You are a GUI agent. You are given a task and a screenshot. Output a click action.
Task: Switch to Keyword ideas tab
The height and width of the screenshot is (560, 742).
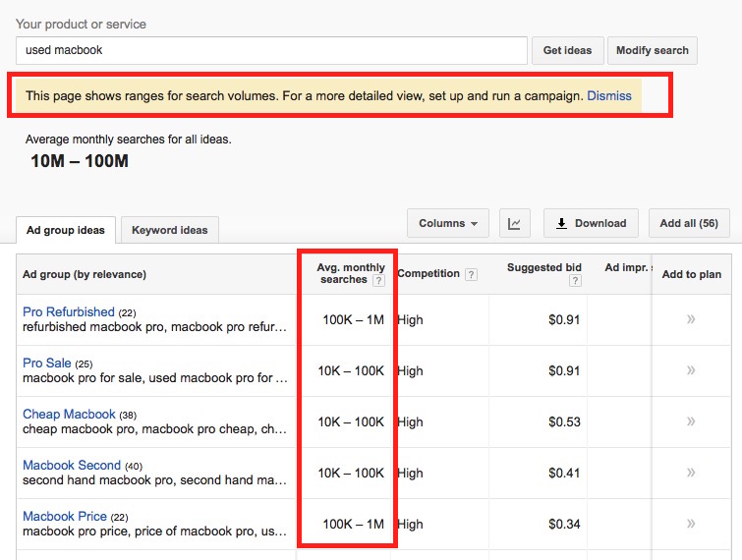170,230
